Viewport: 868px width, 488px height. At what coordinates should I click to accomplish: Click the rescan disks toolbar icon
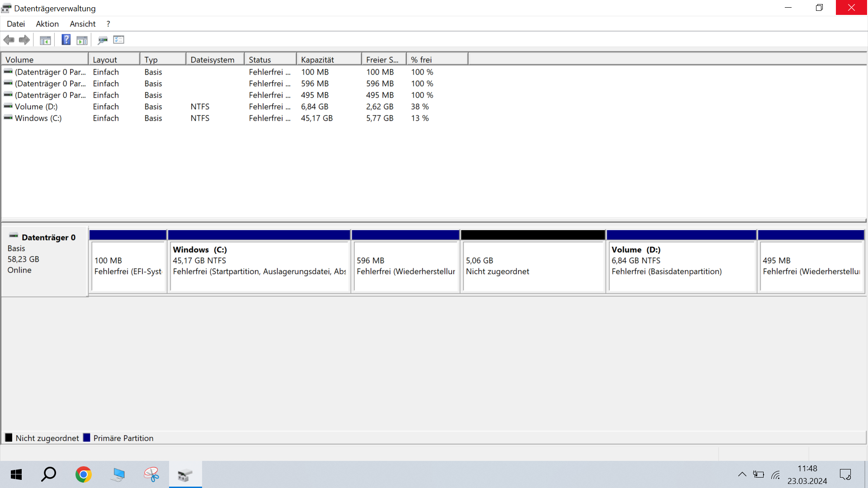coord(103,40)
